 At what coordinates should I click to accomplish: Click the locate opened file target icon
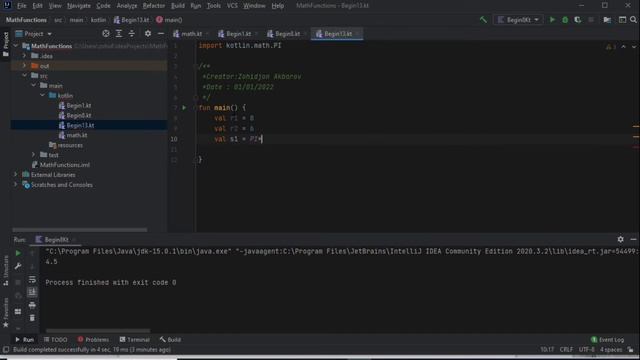106,34
